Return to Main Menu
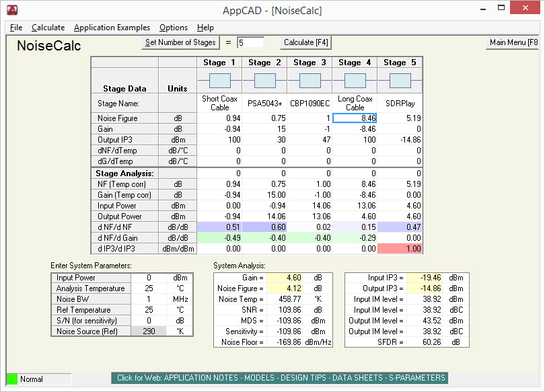 point(513,42)
